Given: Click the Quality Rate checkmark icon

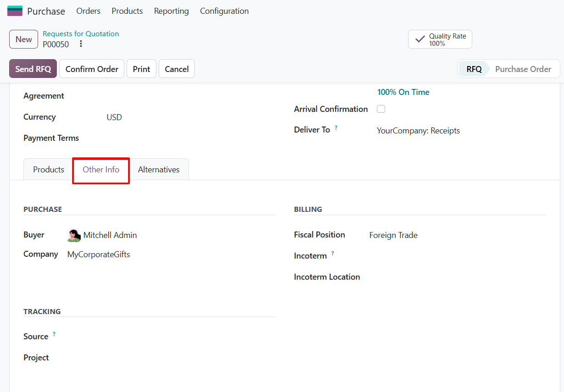Looking at the screenshot, I should 420,39.
